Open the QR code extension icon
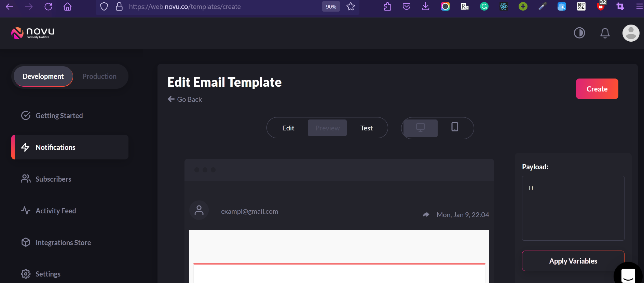Screen dimensions: 644x283 [x=581, y=6]
